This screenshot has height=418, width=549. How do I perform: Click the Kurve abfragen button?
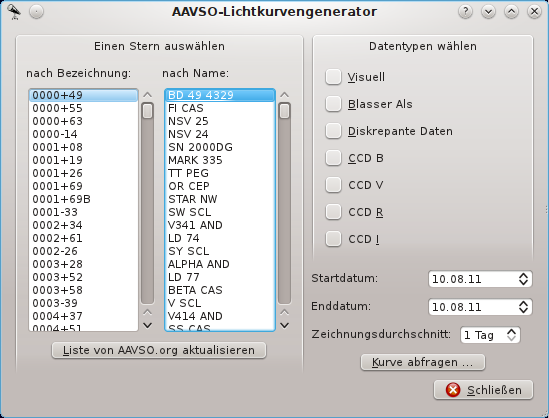[x=423, y=362]
